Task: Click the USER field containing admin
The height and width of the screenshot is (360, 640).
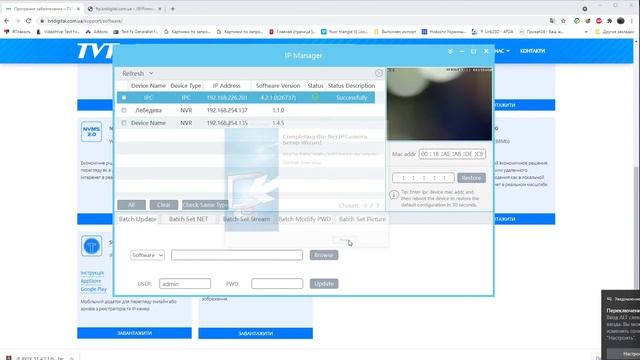Action: [185, 284]
